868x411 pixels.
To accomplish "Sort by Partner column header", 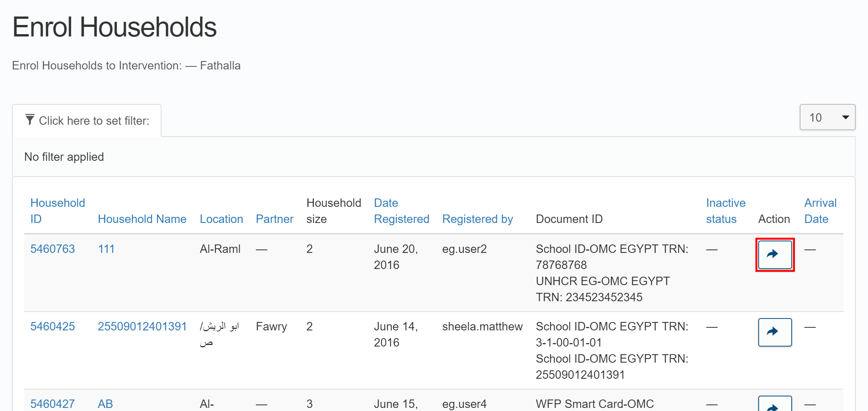I will pos(274,219).
